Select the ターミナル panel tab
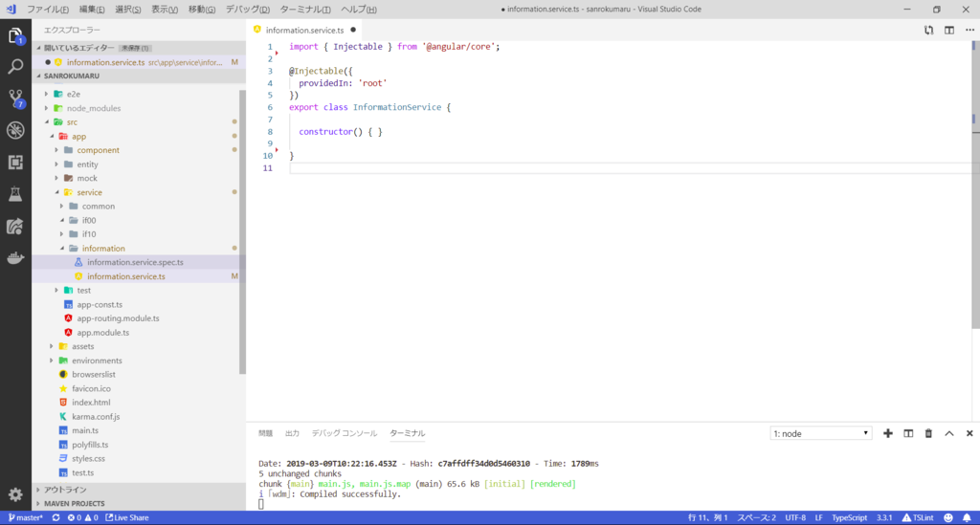The image size is (980, 525). tap(408, 433)
